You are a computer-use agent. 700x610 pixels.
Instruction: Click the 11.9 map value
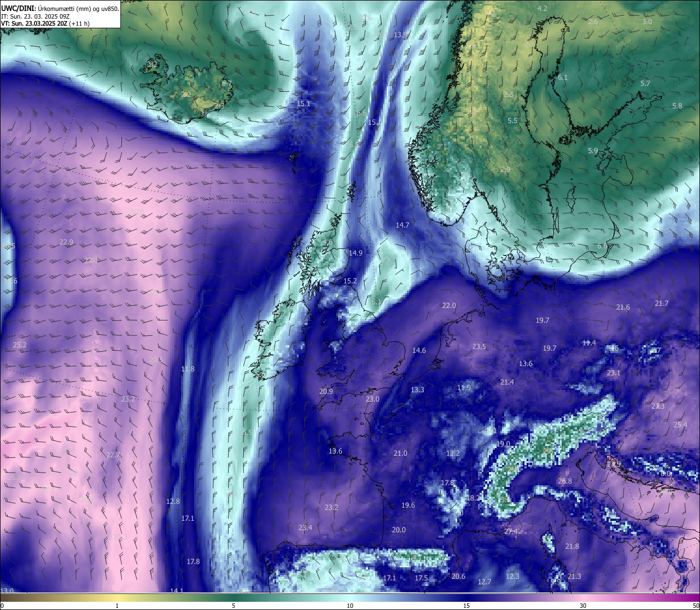pyautogui.click(x=464, y=387)
